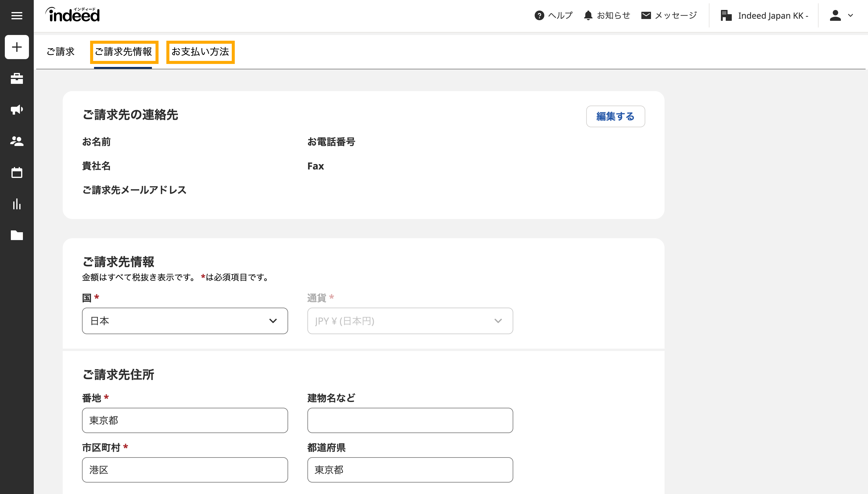Open the folder icon in the sidebar
The width and height of the screenshot is (868, 494).
17,235
